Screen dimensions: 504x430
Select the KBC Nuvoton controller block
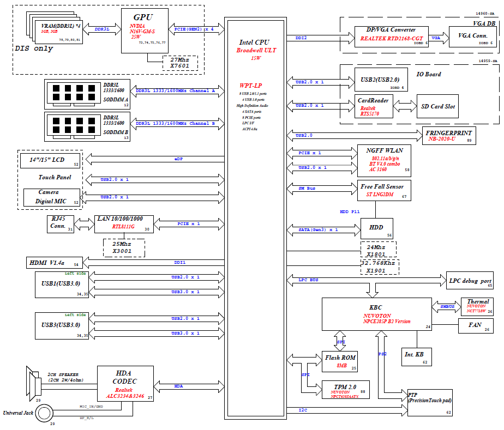375,314
